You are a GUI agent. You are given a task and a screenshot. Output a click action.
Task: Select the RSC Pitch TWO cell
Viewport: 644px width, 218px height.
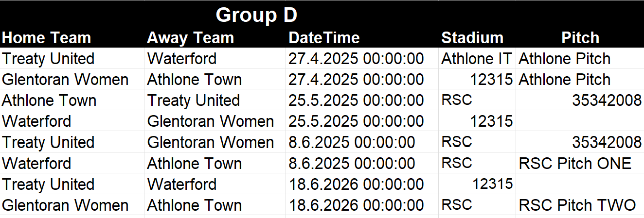(x=577, y=205)
